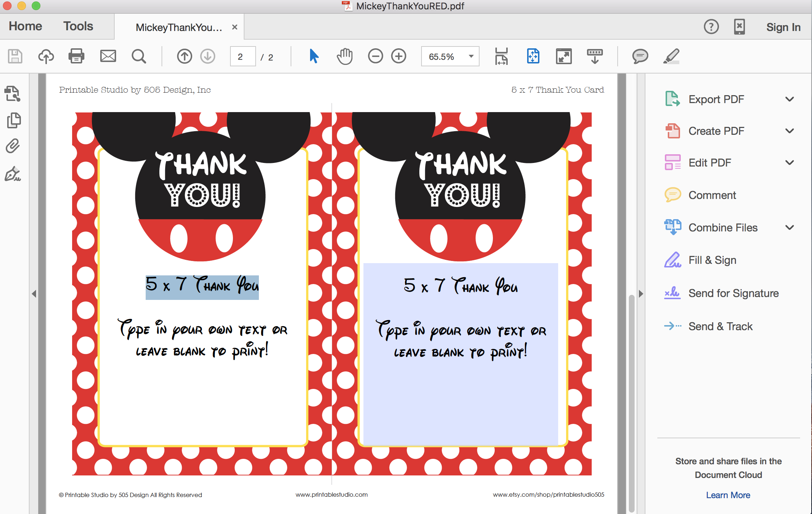Image resolution: width=812 pixels, height=514 pixels.
Task: Switch to the Tools tab
Action: tap(78, 26)
